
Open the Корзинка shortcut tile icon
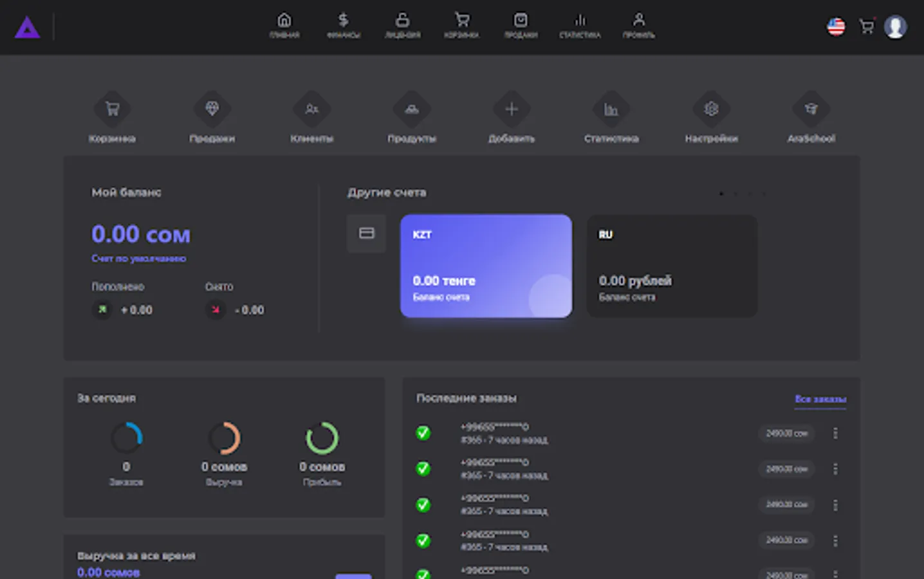(113, 109)
